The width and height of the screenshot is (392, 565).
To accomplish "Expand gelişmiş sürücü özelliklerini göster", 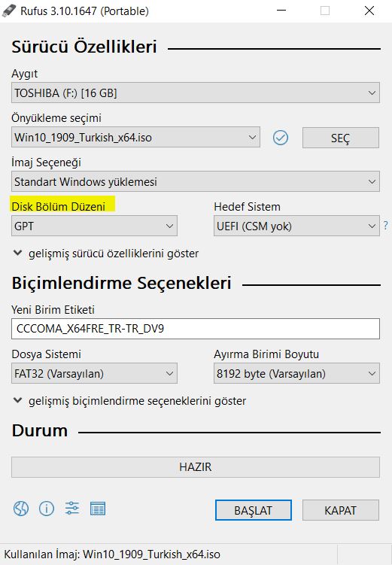I will click(105, 254).
